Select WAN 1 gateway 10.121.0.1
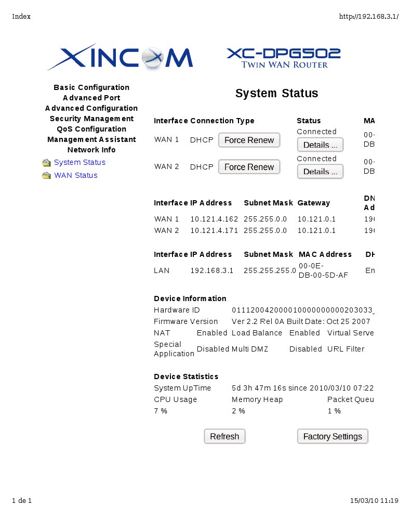Screen dimensions: 411x532 click(317, 219)
